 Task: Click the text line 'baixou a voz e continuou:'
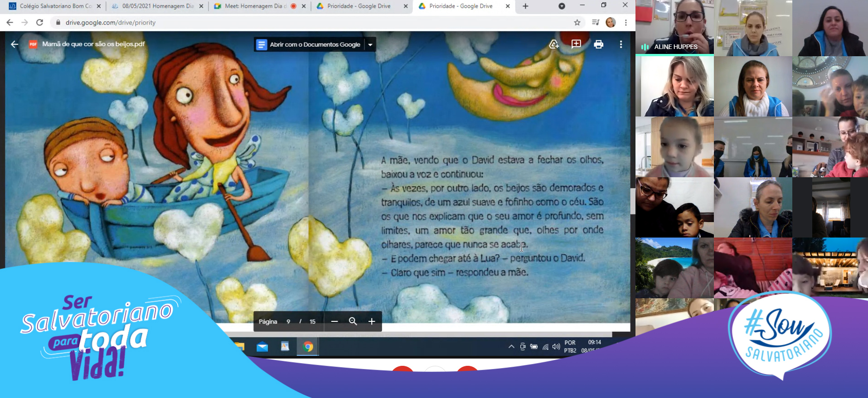tap(432, 174)
